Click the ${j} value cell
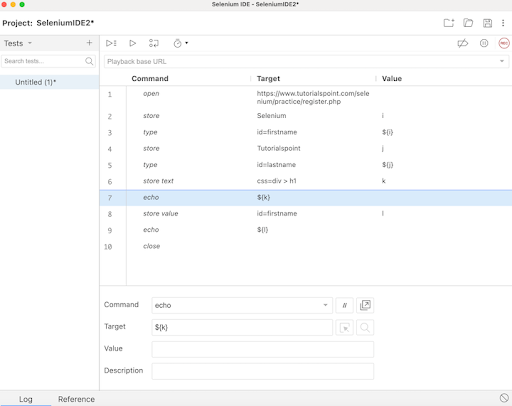The image size is (512, 406). (387, 165)
